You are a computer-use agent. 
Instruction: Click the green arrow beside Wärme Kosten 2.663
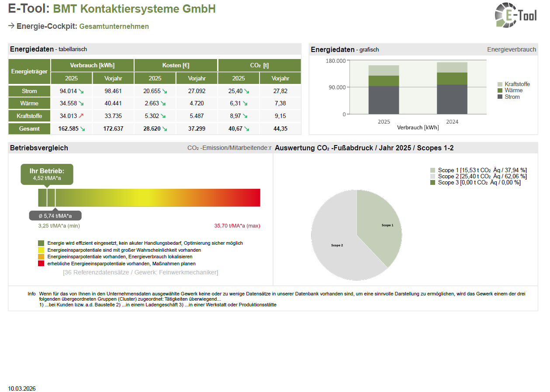click(x=163, y=104)
